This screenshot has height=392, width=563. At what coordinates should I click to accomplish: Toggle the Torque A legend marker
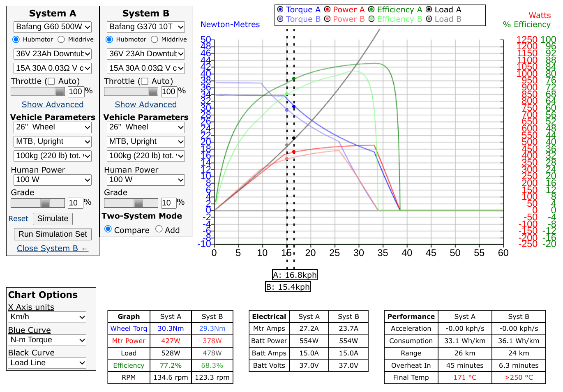(x=280, y=9)
